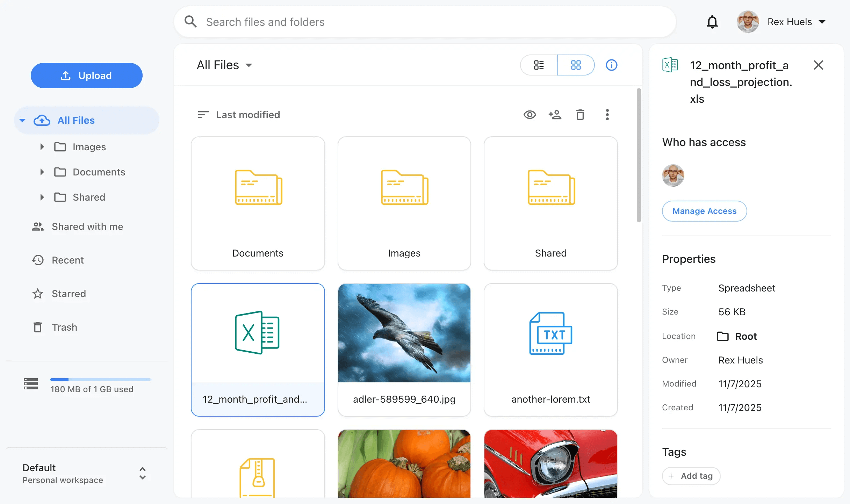Viewport: 850px width, 504px height.
Task: Expand the Images folder in the sidebar
Action: (42, 147)
